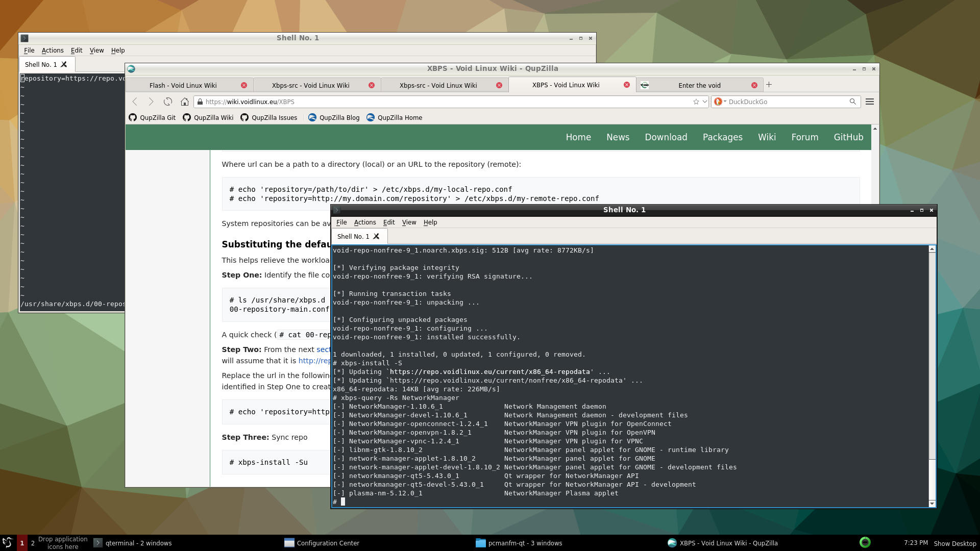Image resolution: width=980 pixels, height=551 pixels.
Task: Open a new browser tab
Action: point(769,85)
